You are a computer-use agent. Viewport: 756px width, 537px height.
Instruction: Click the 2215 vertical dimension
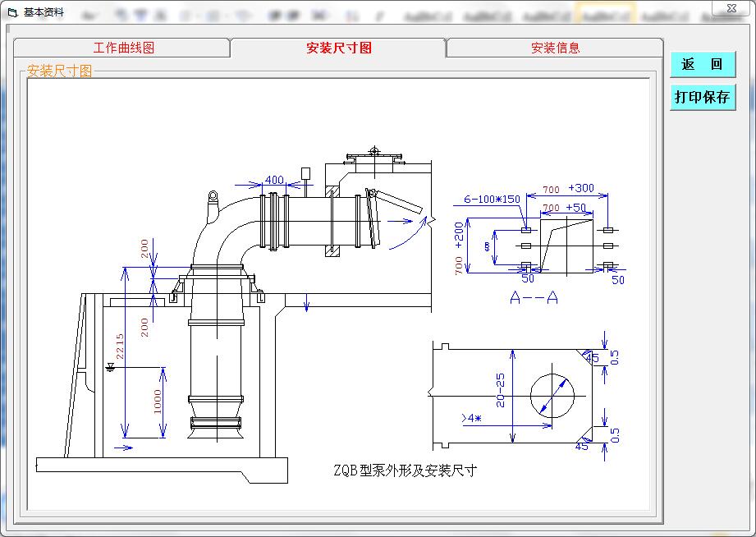[120, 346]
